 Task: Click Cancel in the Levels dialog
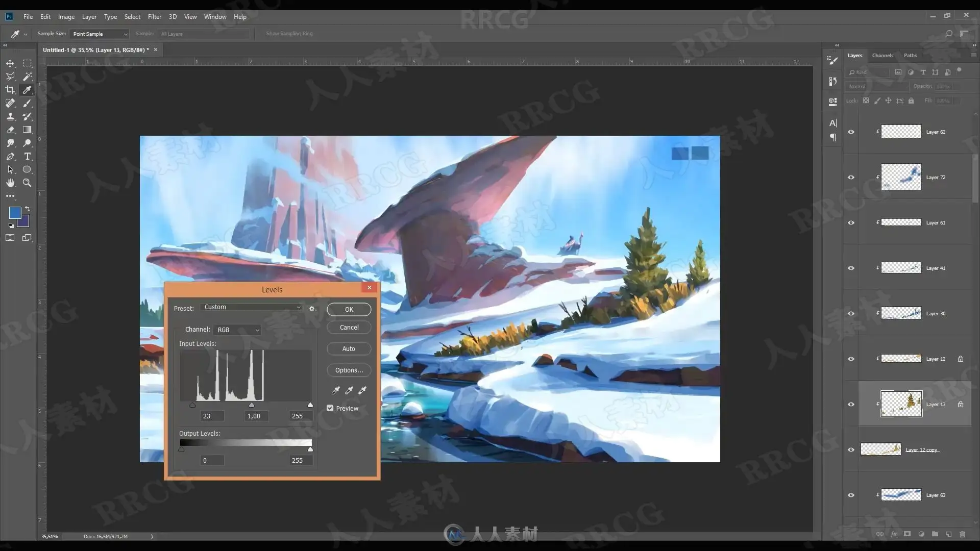pyautogui.click(x=349, y=328)
